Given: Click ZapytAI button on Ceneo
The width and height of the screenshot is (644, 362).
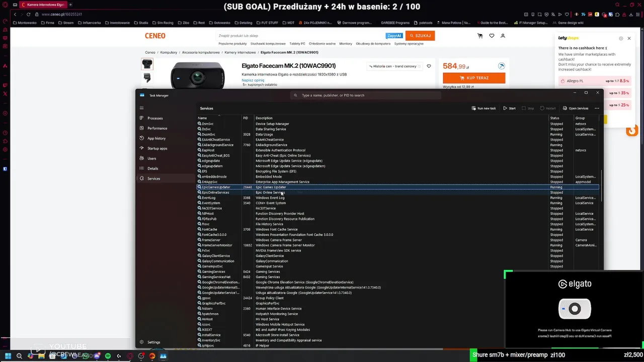Looking at the screenshot, I should coord(394,36).
